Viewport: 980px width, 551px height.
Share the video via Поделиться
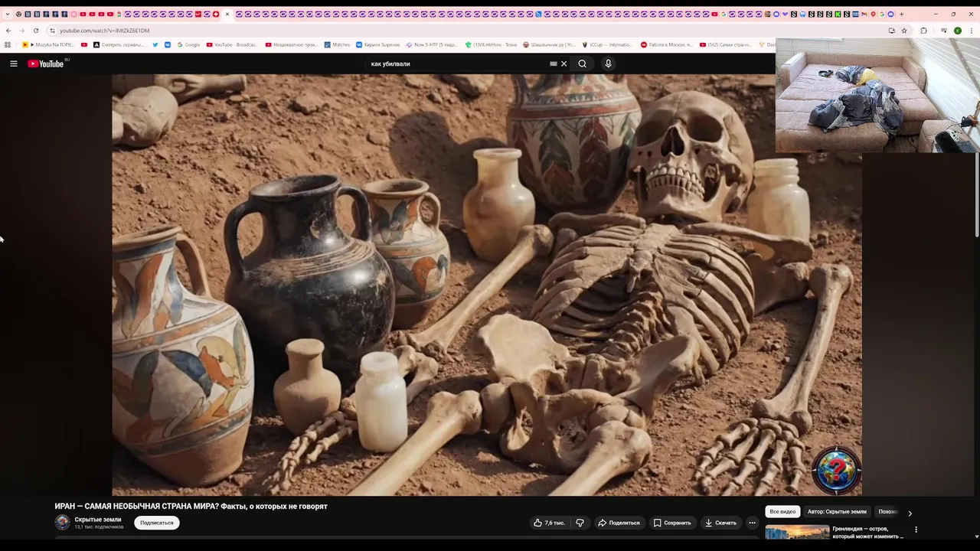(619, 523)
